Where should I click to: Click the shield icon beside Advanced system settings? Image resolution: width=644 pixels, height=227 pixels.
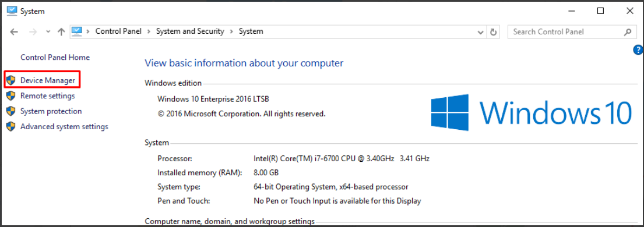pos(11,126)
